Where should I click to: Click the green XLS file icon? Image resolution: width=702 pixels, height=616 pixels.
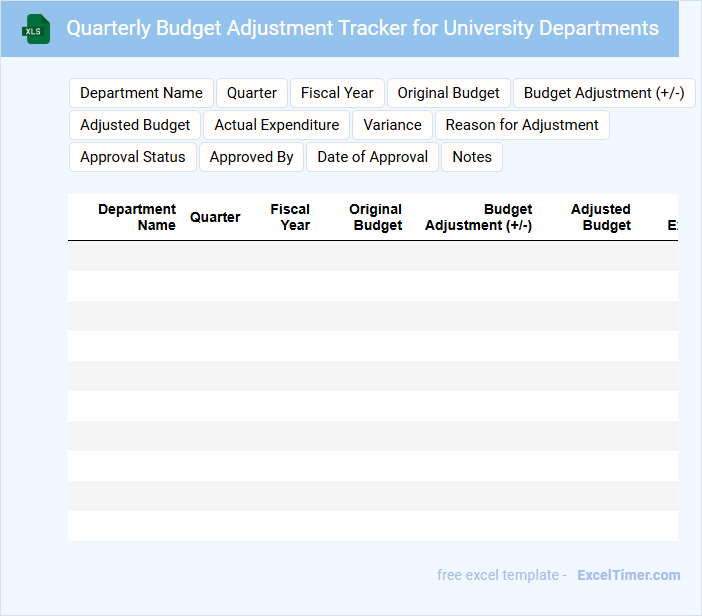[36, 29]
